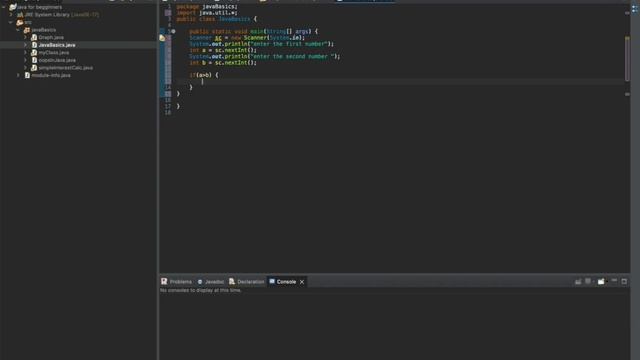Select the Console tab
This screenshot has height=360, width=640.
[286, 282]
